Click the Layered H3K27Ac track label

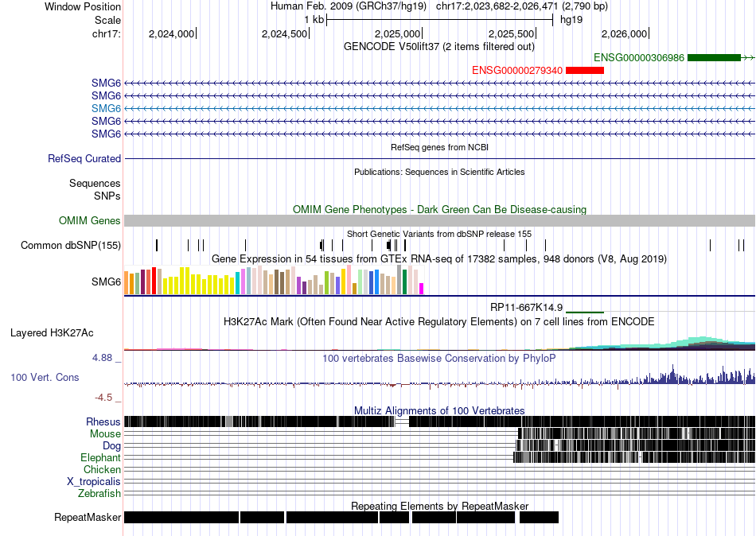[52, 333]
